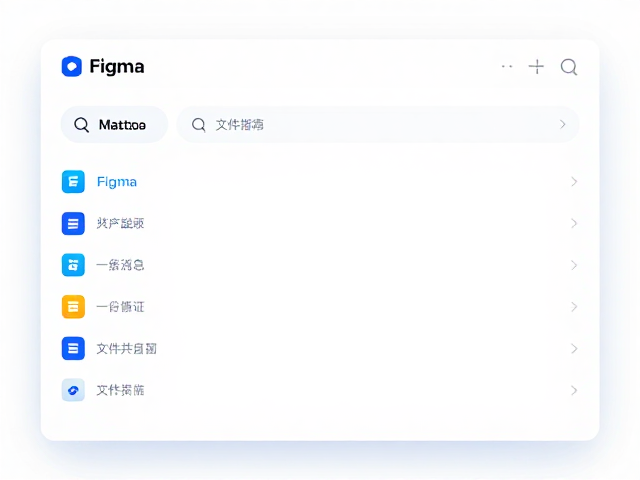Open the 文件共 list item label

(127, 349)
